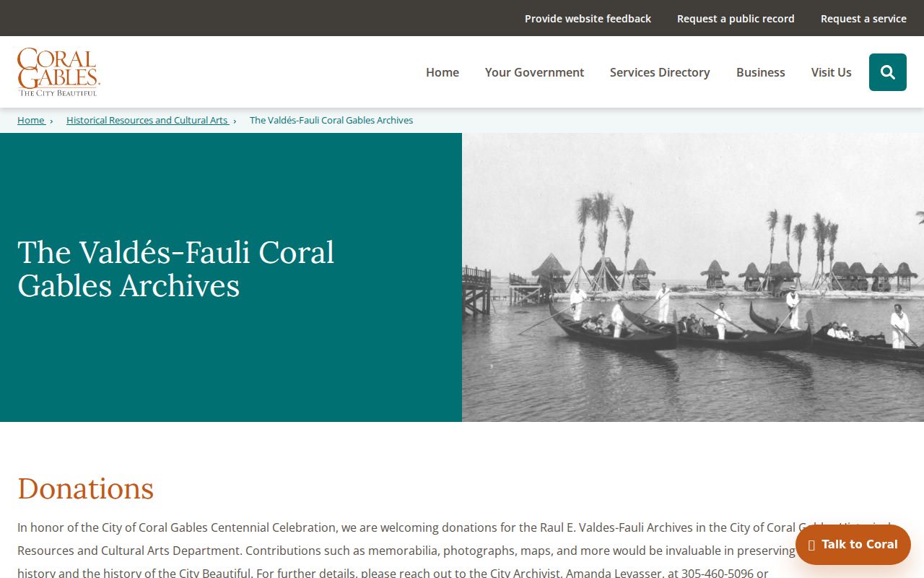Click Request a public record link
This screenshot has height=578, width=924.
pos(736,19)
